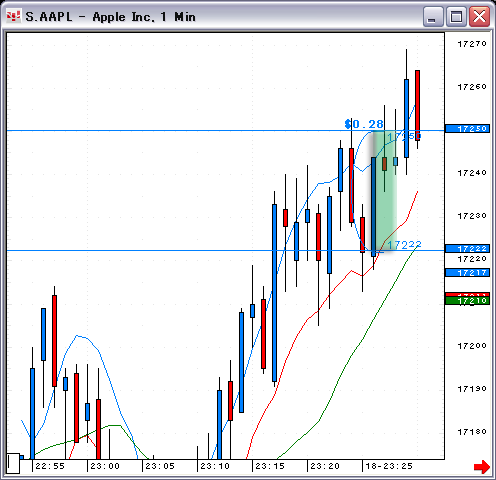
Task: Click the 17222 label beside green region
Action: 404,245
